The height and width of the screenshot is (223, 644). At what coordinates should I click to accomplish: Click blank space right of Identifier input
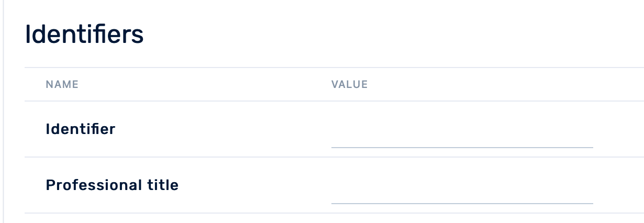coord(618,130)
